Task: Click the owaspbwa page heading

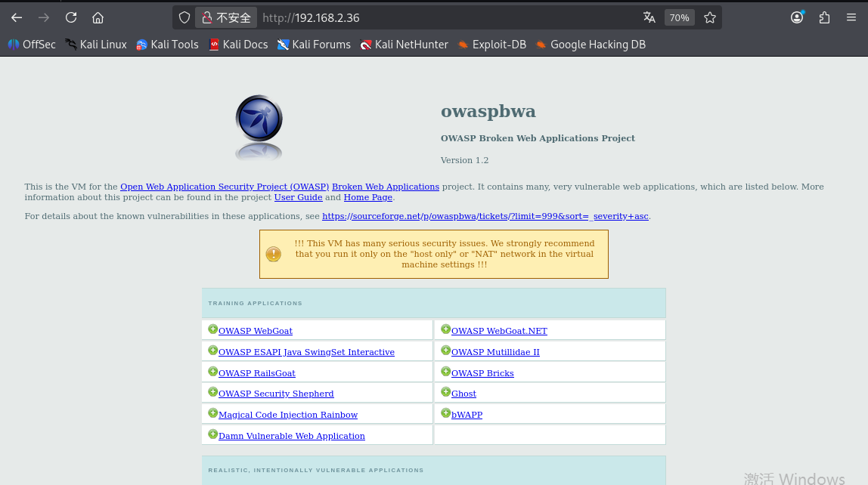Action: click(488, 111)
